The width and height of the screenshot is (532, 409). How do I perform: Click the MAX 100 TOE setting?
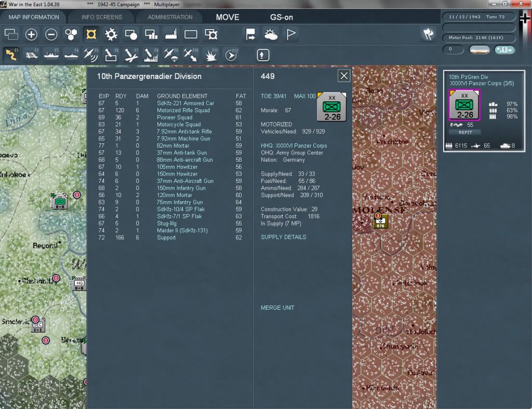click(x=304, y=96)
